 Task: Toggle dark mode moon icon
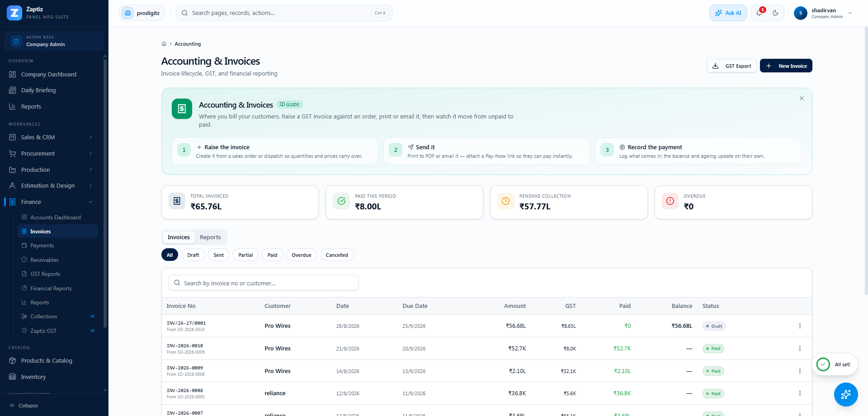pyautogui.click(x=776, y=13)
